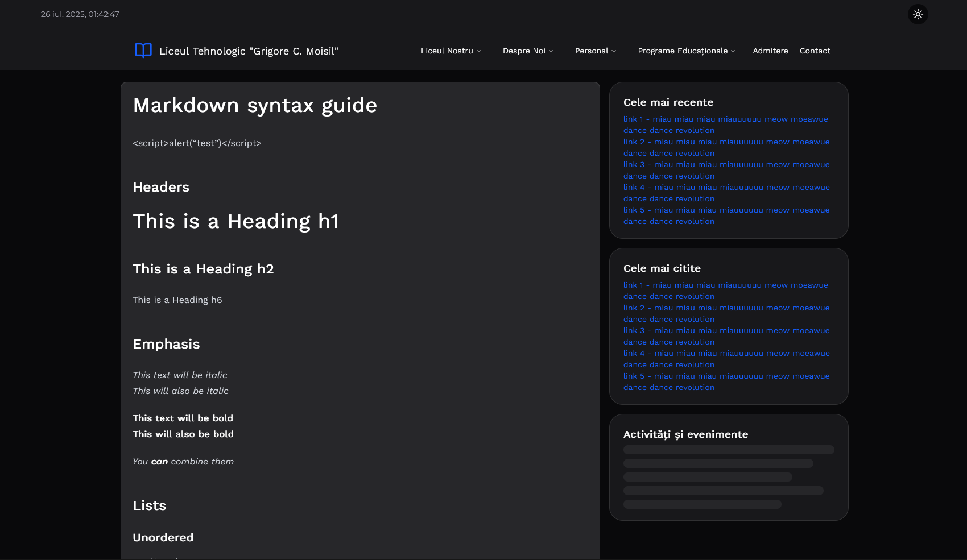The height and width of the screenshot is (560, 967).
Task: Open link 3 under Cele mai recente
Action: [726, 170]
